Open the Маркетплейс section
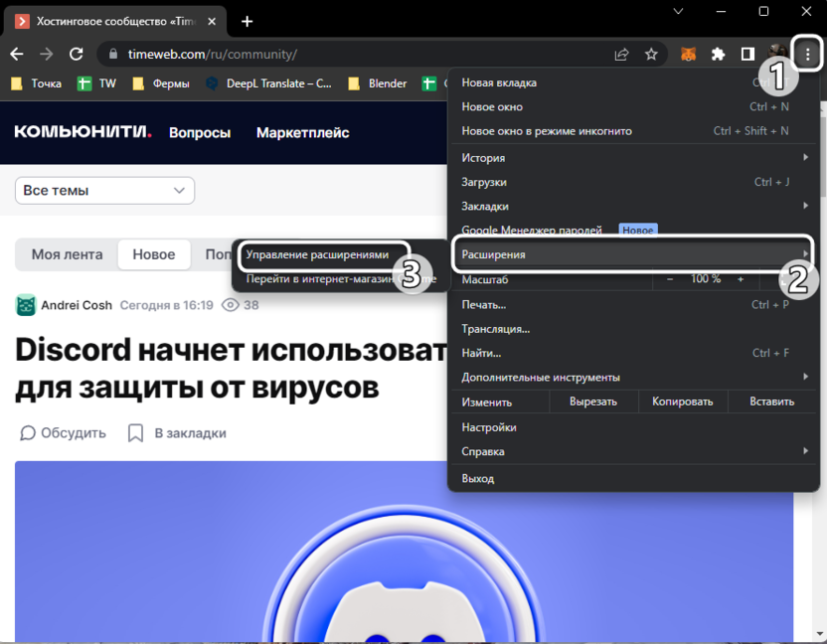This screenshot has width=827, height=644. (x=303, y=132)
